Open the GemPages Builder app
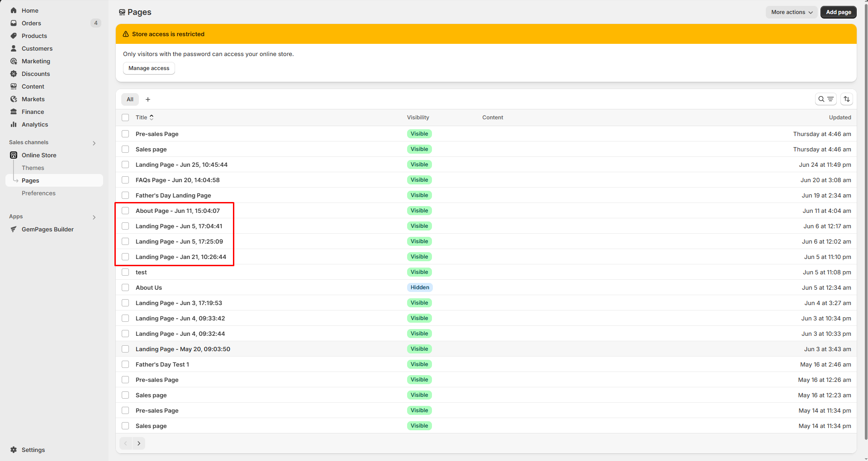 click(47, 229)
